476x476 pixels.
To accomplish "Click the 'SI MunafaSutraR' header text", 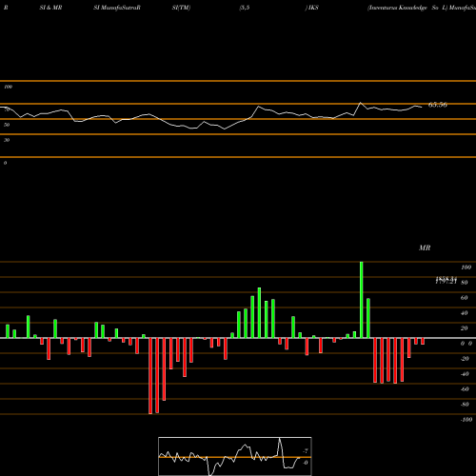I will [117, 8].
